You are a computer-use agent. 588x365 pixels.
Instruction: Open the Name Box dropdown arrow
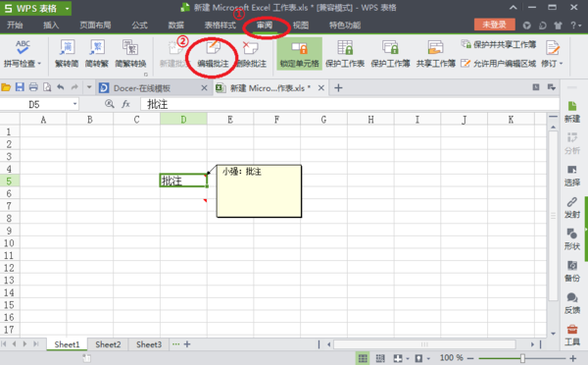75,104
